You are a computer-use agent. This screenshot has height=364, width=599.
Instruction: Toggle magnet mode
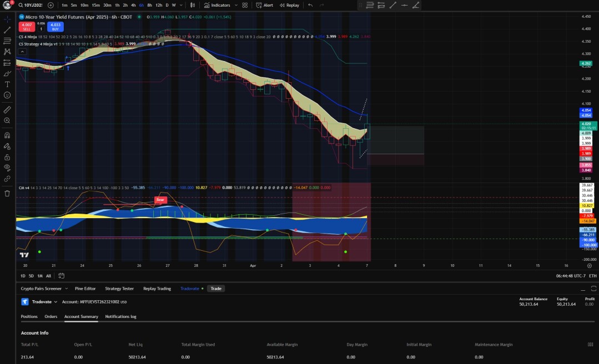click(x=7, y=135)
